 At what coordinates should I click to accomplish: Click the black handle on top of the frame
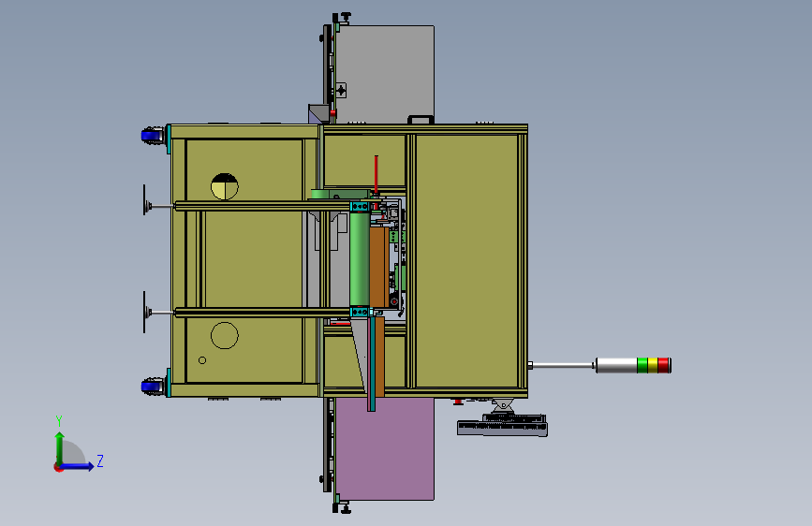[421, 120]
